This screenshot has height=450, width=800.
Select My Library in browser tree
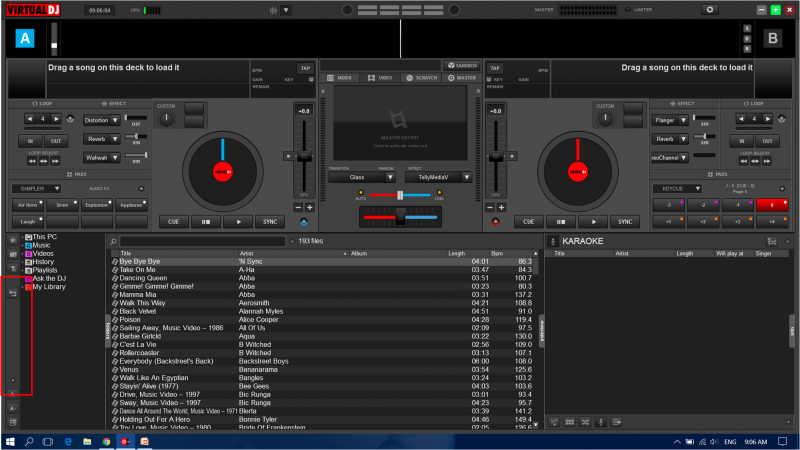tap(48, 287)
